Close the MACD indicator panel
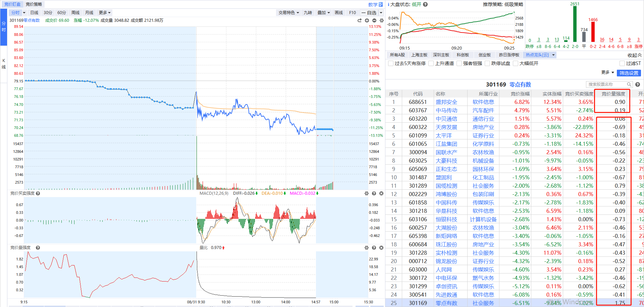644x307 pixels. click(381, 193)
